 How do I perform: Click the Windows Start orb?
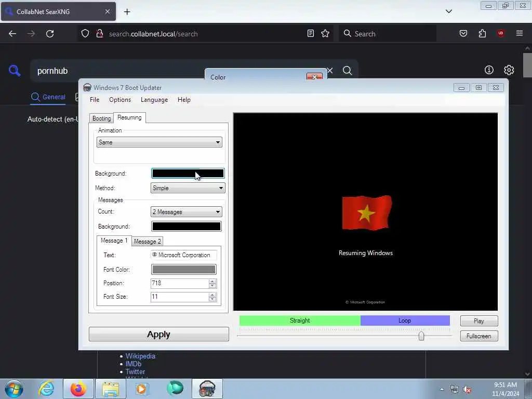point(14,389)
